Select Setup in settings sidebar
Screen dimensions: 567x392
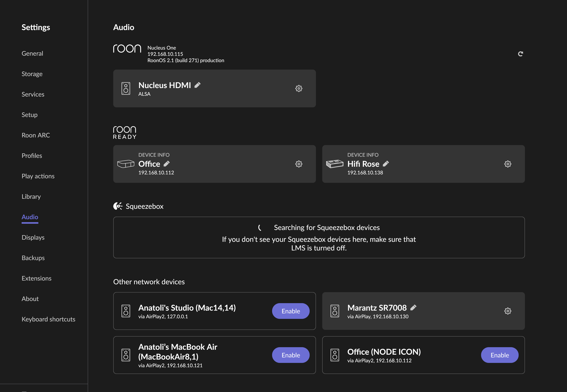click(29, 115)
